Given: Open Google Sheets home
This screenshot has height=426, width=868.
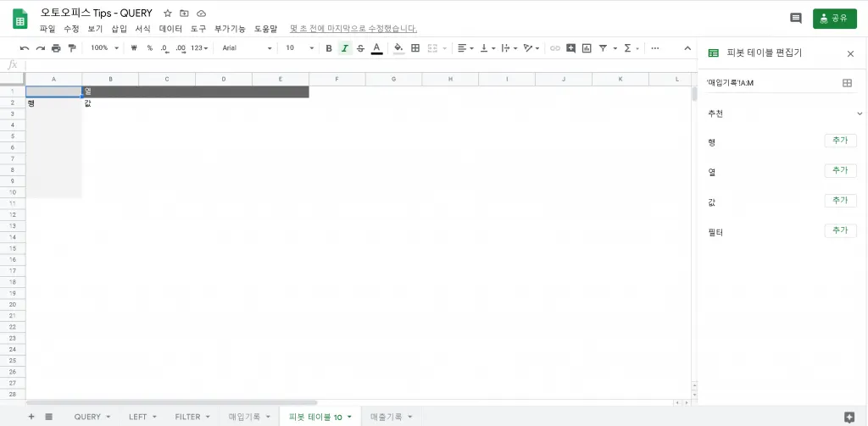Looking at the screenshot, I should pyautogui.click(x=20, y=19).
